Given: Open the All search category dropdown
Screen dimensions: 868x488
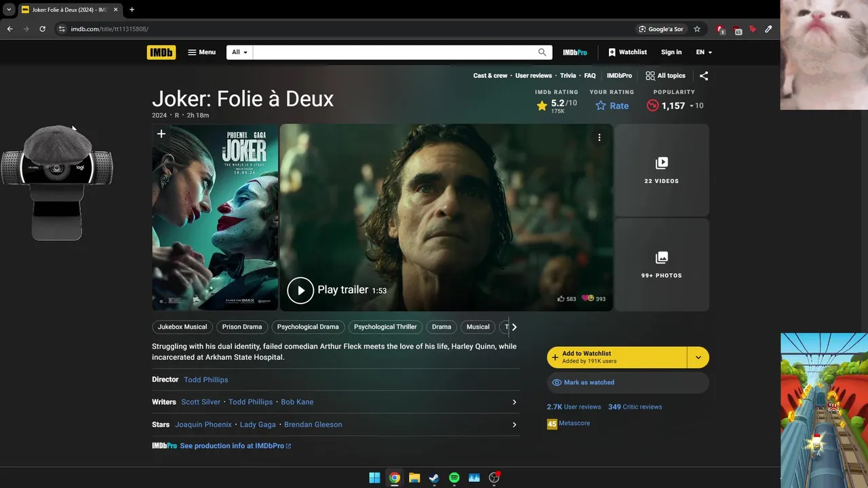Looking at the screenshot, I should coord(239,52).
